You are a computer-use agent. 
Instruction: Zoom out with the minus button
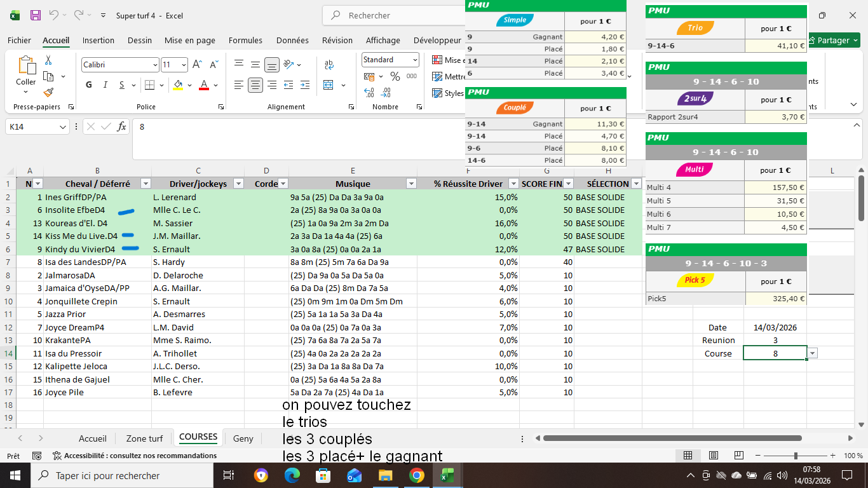tap(757, 456)
